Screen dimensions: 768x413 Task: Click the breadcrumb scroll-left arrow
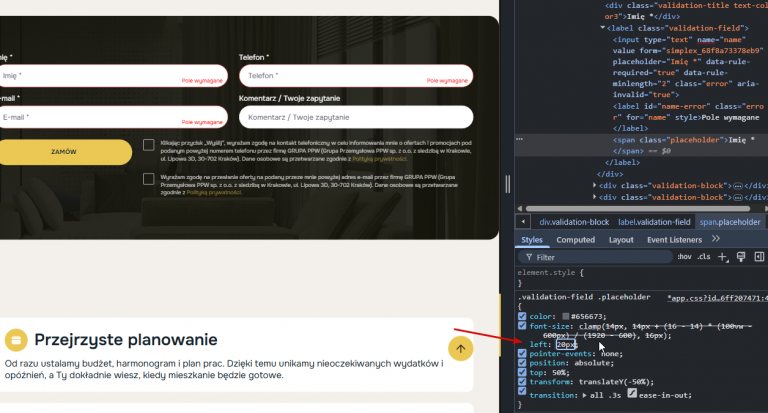click(x=523, y=222)
